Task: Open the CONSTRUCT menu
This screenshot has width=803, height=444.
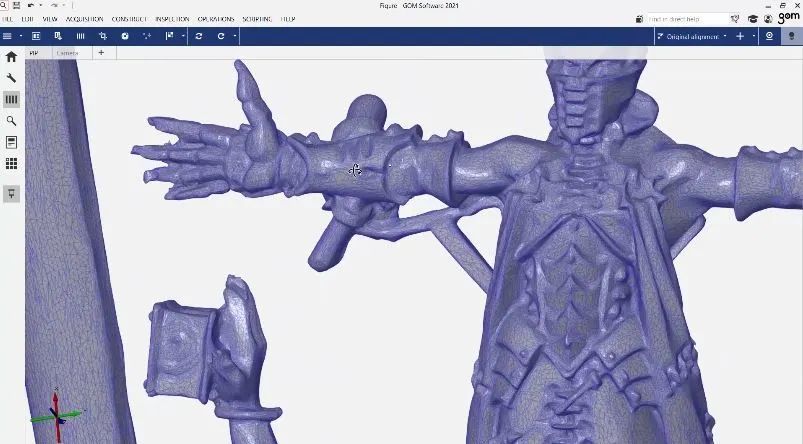Action: click(129, 19)
